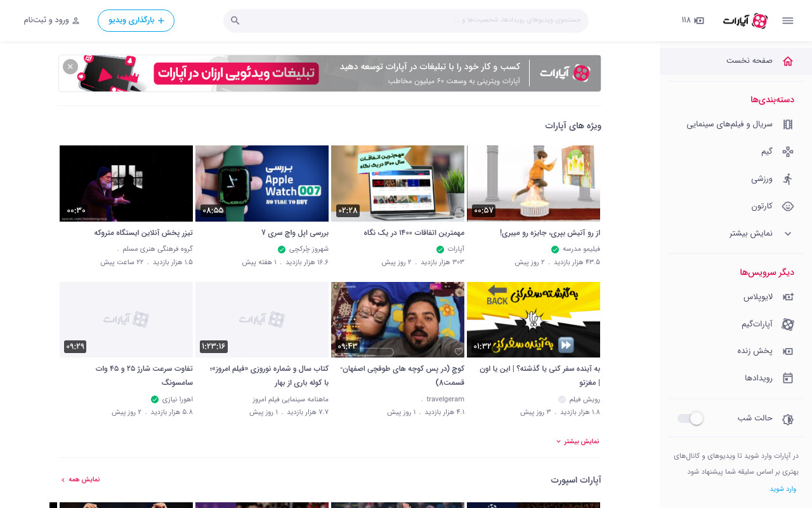Open لایوپلاس service

tap(736, 297)
